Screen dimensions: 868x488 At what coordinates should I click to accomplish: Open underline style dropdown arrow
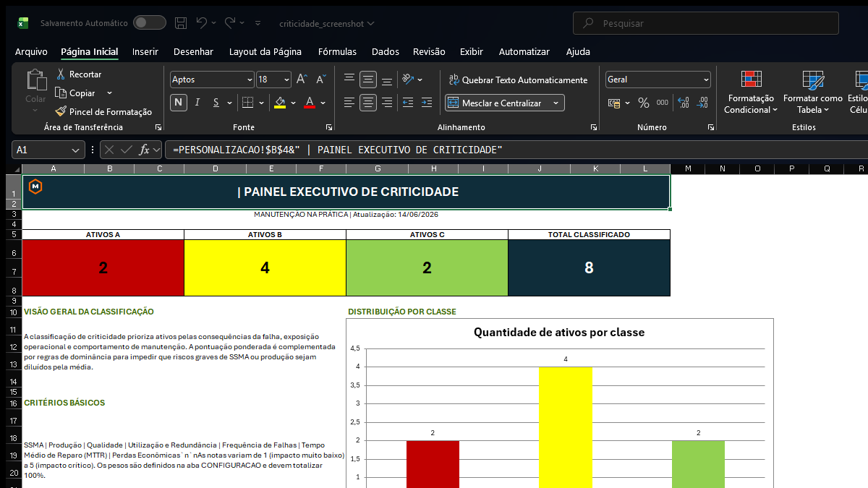(229, 103)
